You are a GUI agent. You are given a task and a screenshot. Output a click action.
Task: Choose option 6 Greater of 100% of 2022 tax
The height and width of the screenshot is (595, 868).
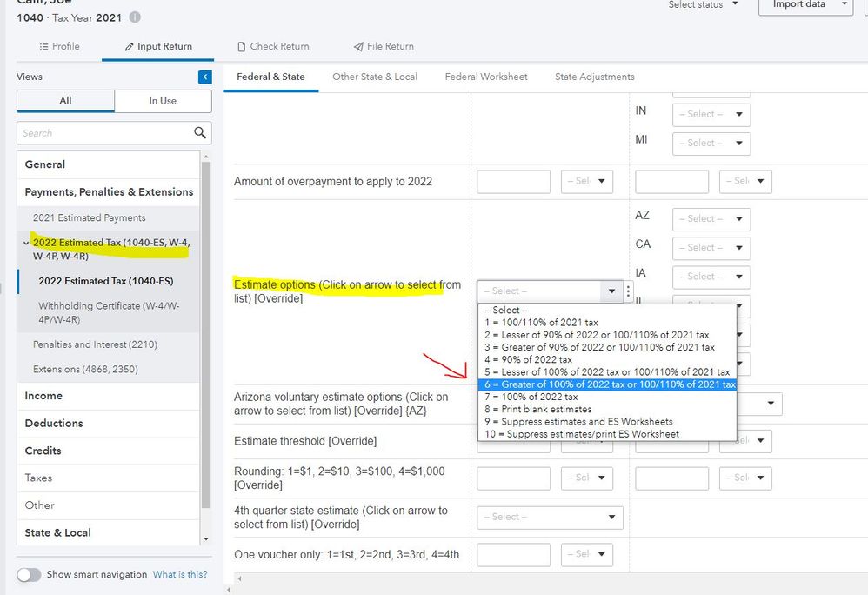click(607, 384)
